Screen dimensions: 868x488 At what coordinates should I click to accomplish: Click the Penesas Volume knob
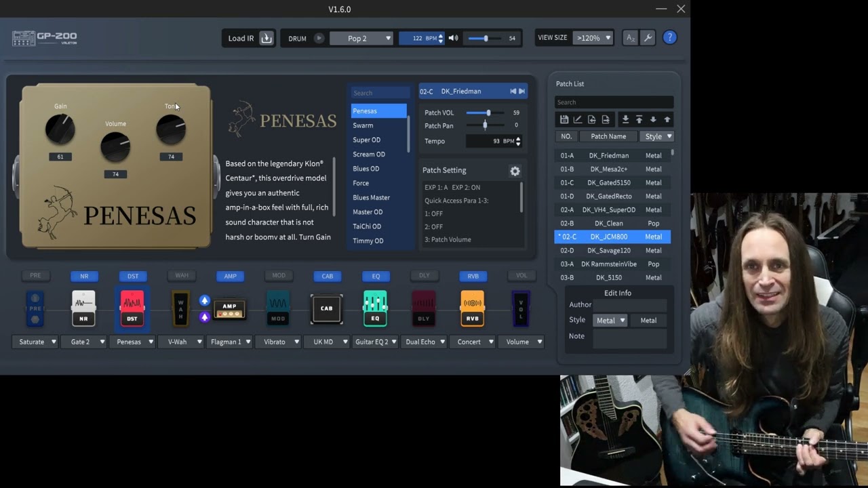(115, 147)
